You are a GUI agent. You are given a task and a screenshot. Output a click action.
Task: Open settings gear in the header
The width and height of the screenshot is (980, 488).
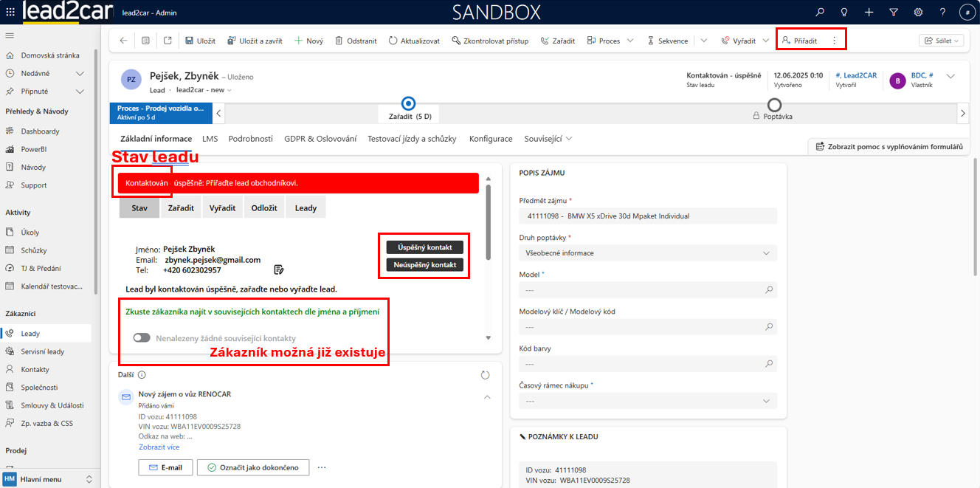click(918, 13)
